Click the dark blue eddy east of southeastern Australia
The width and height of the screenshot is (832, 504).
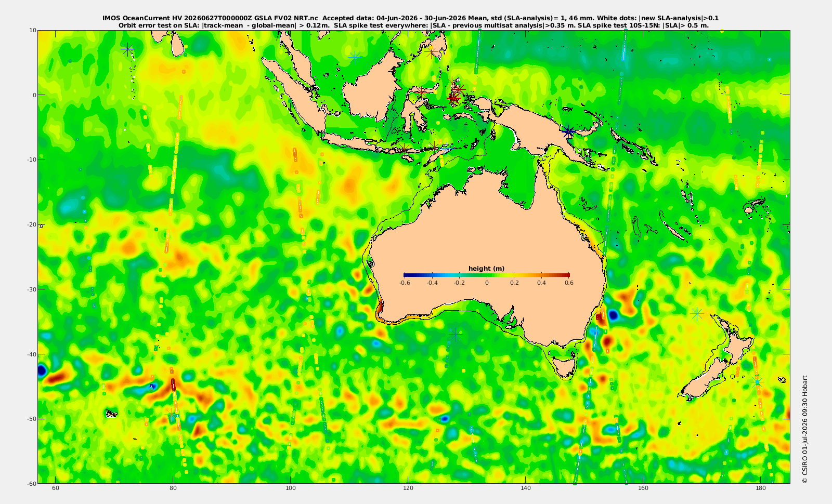coord(614,314)
